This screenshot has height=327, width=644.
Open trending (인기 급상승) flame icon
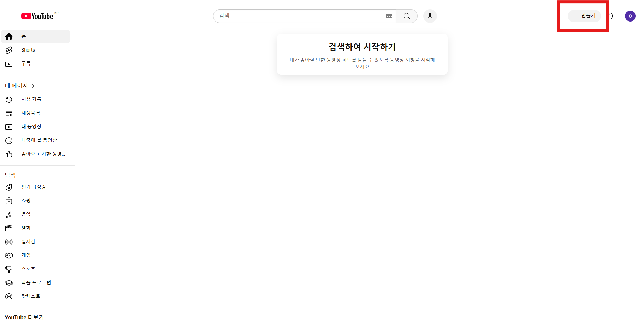tap(9, 187)
